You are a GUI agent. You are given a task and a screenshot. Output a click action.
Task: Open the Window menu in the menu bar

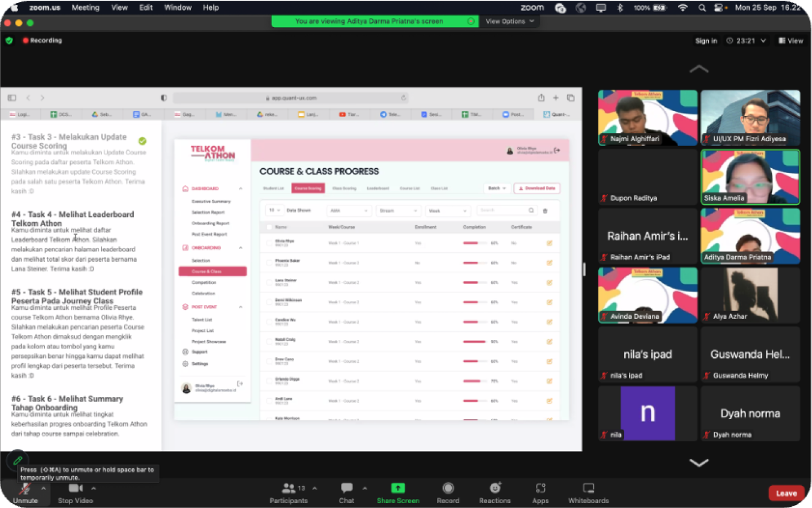coord(178,8)
